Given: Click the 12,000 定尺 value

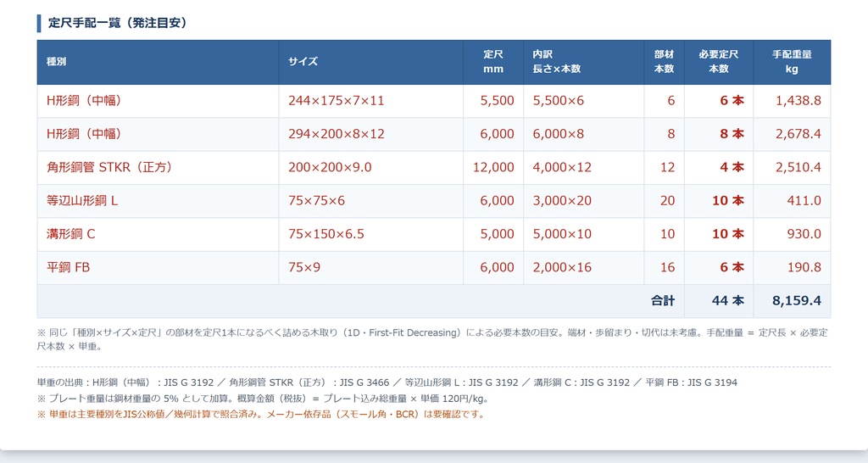Looking at the screenshot, I should tap(493, 167).
